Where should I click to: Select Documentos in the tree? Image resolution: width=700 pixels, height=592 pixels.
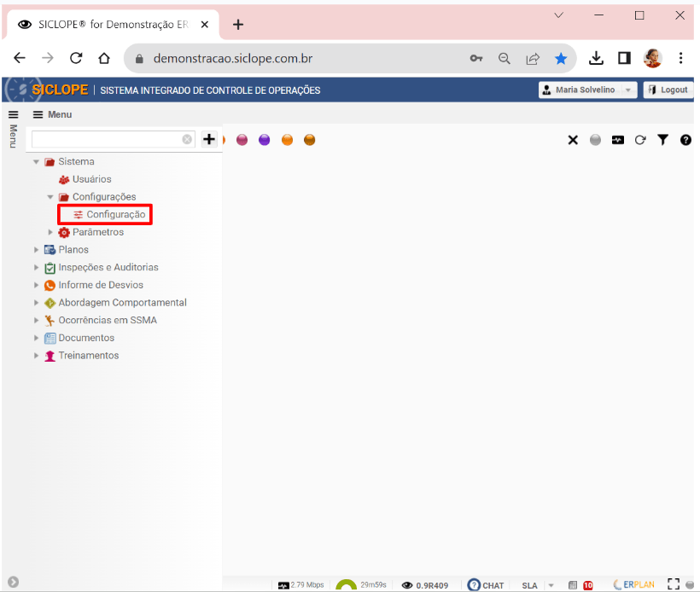coord(86,338)
